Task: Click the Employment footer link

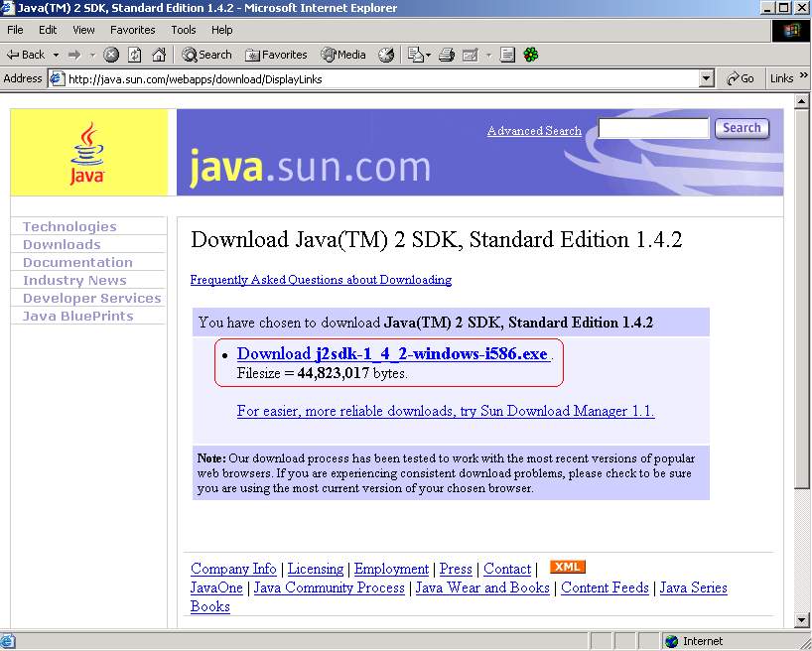Action: 391,569
